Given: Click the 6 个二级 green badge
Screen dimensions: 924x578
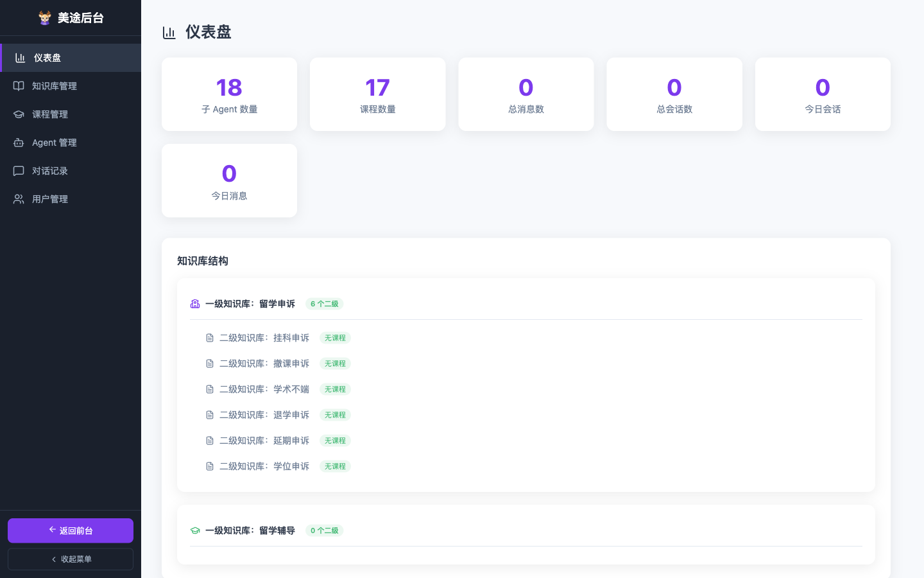Looking at the screenshot, I should [325, 304].
